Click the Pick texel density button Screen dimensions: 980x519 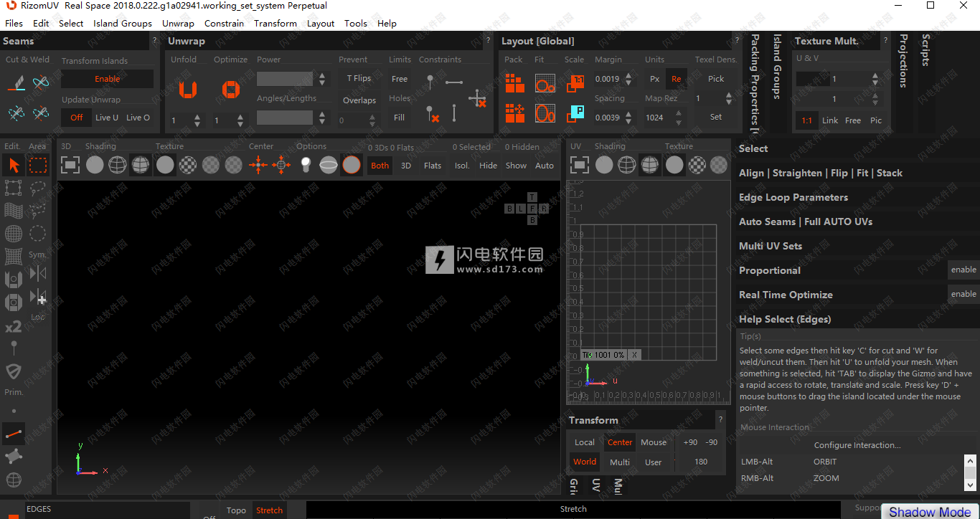coord(716,79)
